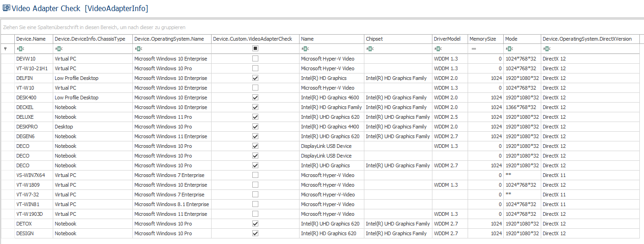Viewport: 644px width, 244px height.
Task: Sort by Device.OperatingSystem.DirectXVersion column header
Action: point(590,39)
